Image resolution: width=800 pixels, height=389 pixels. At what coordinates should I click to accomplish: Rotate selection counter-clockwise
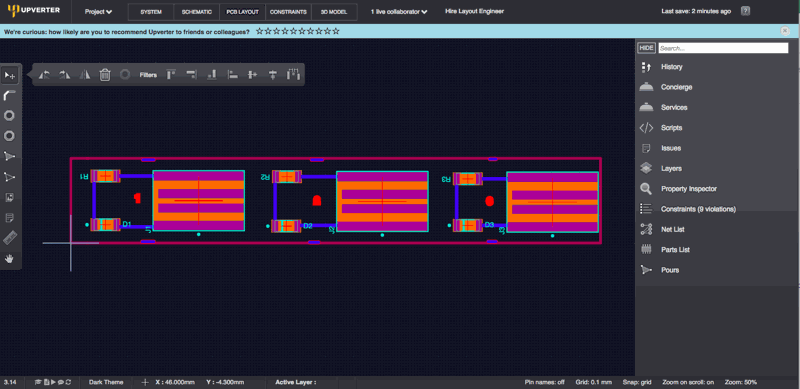click(44, 75)
